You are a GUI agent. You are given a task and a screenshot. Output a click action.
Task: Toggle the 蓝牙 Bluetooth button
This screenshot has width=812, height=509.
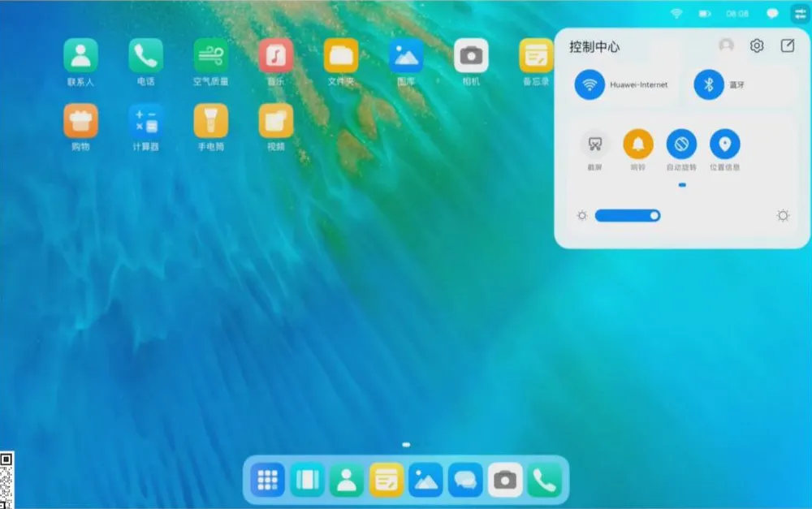coord(708,84)
